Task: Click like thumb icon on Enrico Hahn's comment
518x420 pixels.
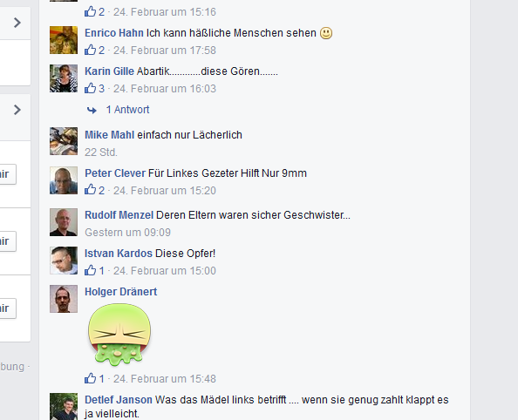Action: (x=90, y=50)
